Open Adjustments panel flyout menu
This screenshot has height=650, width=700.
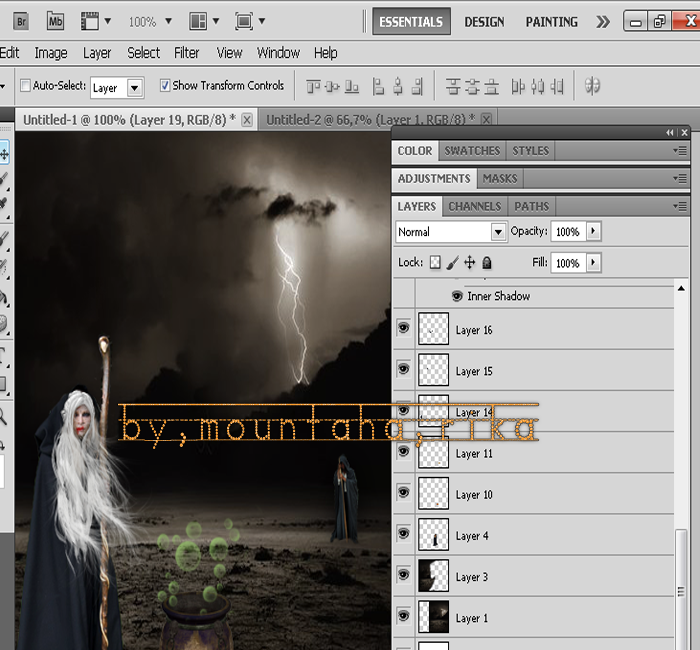(x=680, y=179)
